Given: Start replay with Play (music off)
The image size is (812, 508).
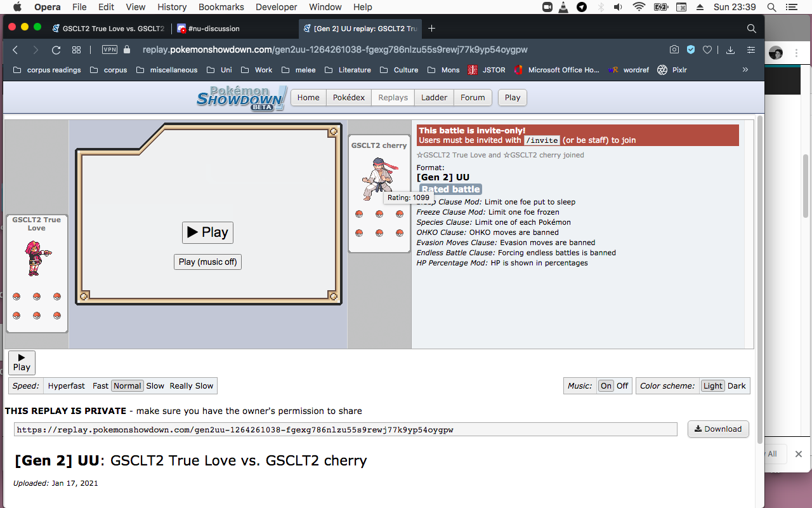Looking at the screenshot, I should click(207, 262).
